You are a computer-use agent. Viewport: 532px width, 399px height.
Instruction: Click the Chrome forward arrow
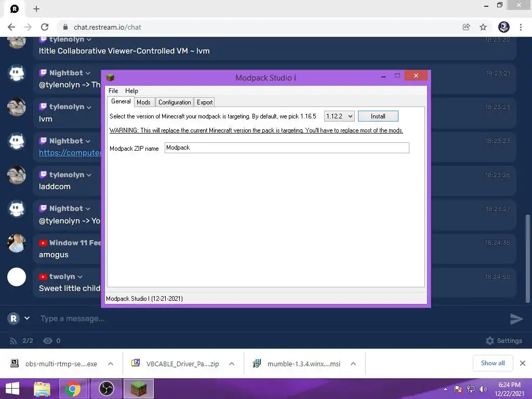(28, 27)
